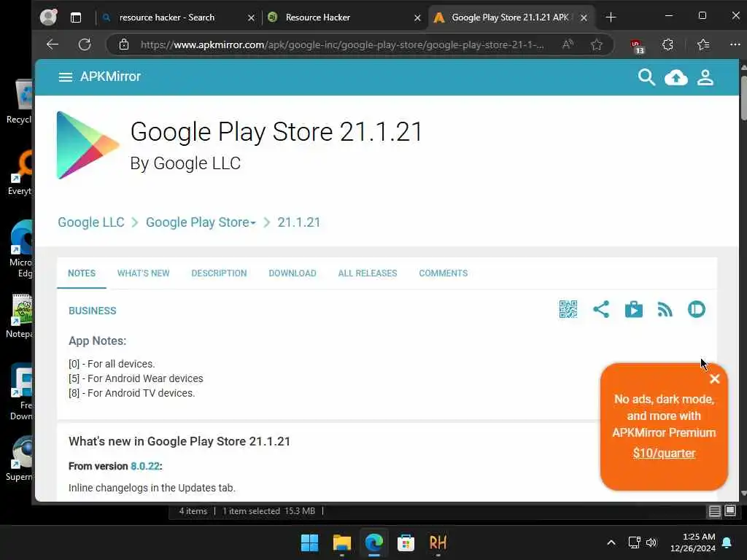This screenshot has width=747, height=560.
Task: Click the Google Play Store app logo
Action: click(88, 145)
